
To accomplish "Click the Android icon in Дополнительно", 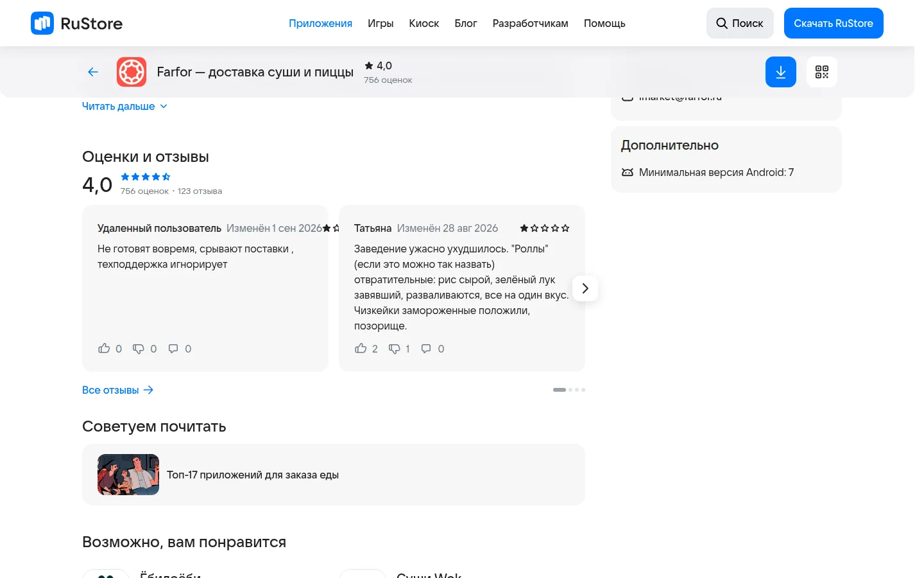I will click(628, 172).
